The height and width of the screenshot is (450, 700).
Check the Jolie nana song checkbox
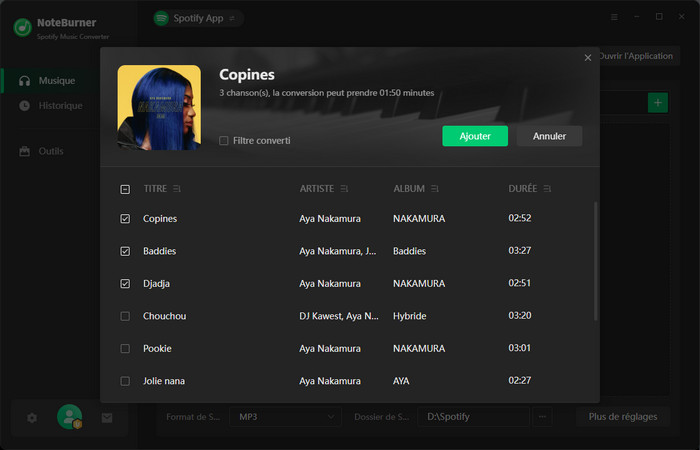pos(125,381)
